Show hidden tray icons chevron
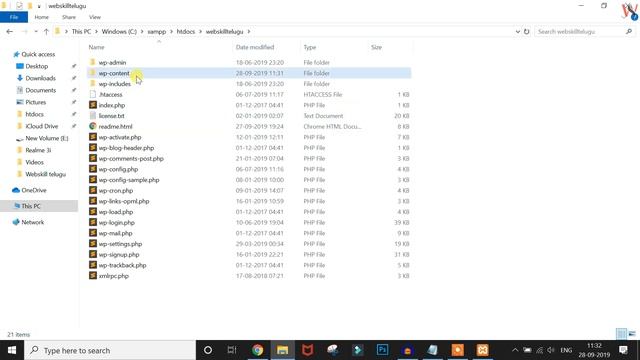Screen dimensions: 640x360 pos(515,350)
